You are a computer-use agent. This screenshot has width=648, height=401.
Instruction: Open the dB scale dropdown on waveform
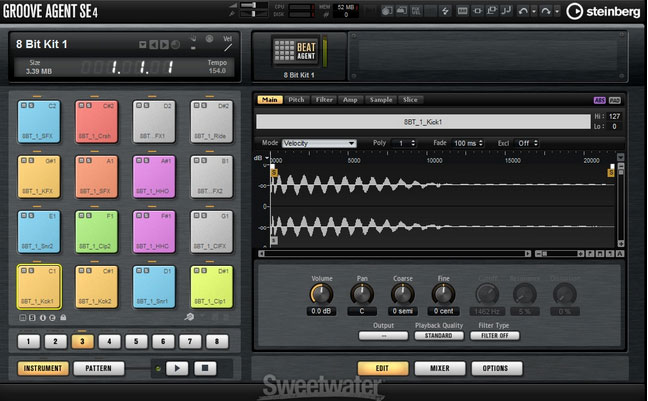pyautogui.click(x=267, y=158)
